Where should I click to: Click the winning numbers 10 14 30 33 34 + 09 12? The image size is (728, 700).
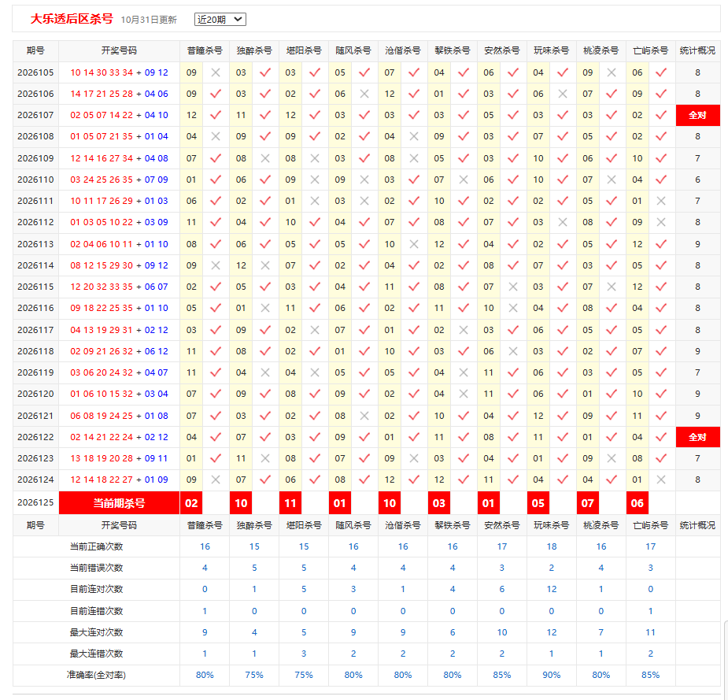(120, 72)
